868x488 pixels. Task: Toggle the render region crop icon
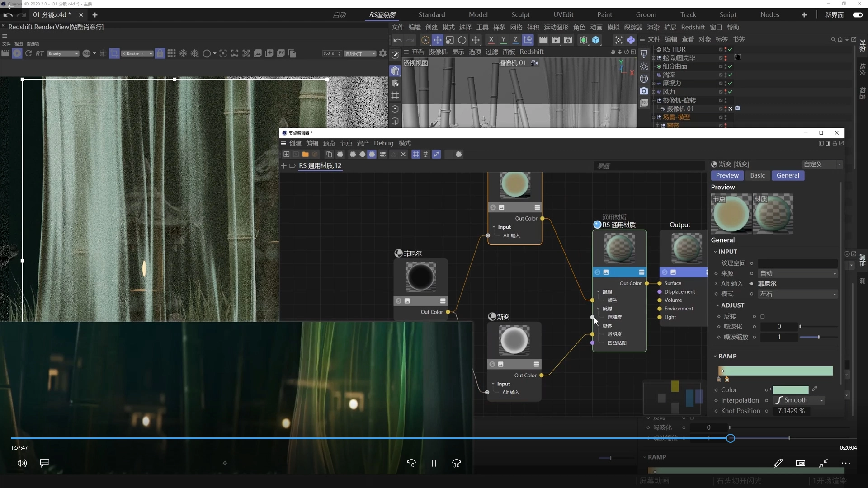114,53
